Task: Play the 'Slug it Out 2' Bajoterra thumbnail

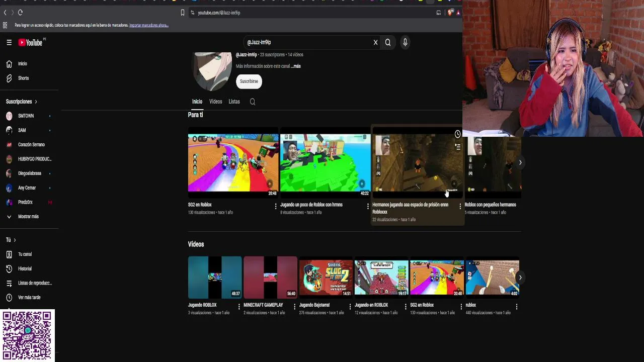Action: pos(326,277)
